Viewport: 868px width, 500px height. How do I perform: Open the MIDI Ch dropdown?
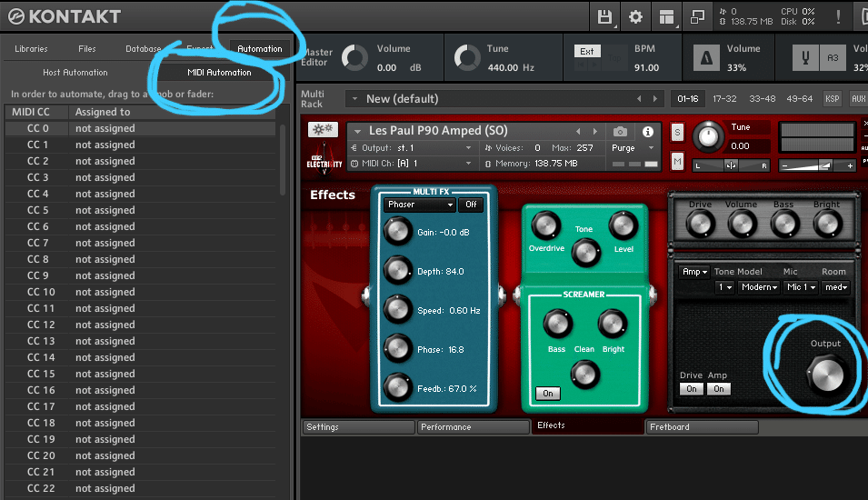412,164
